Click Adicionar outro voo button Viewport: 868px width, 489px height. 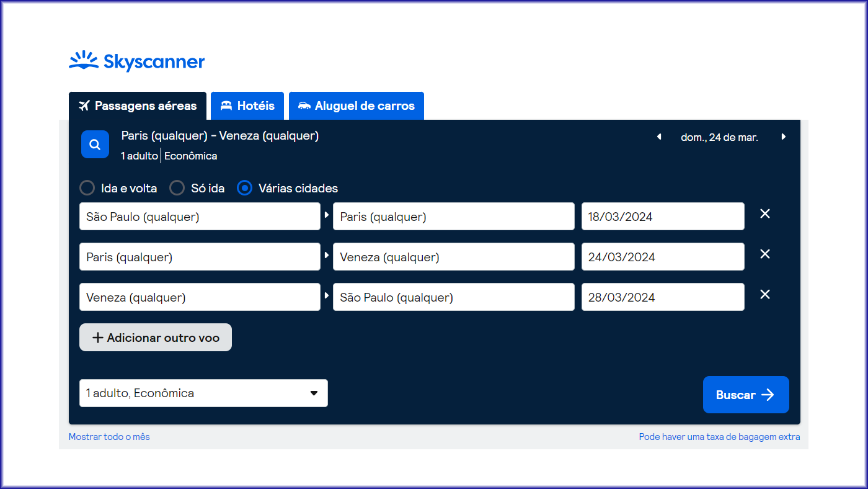pos(156,338)
